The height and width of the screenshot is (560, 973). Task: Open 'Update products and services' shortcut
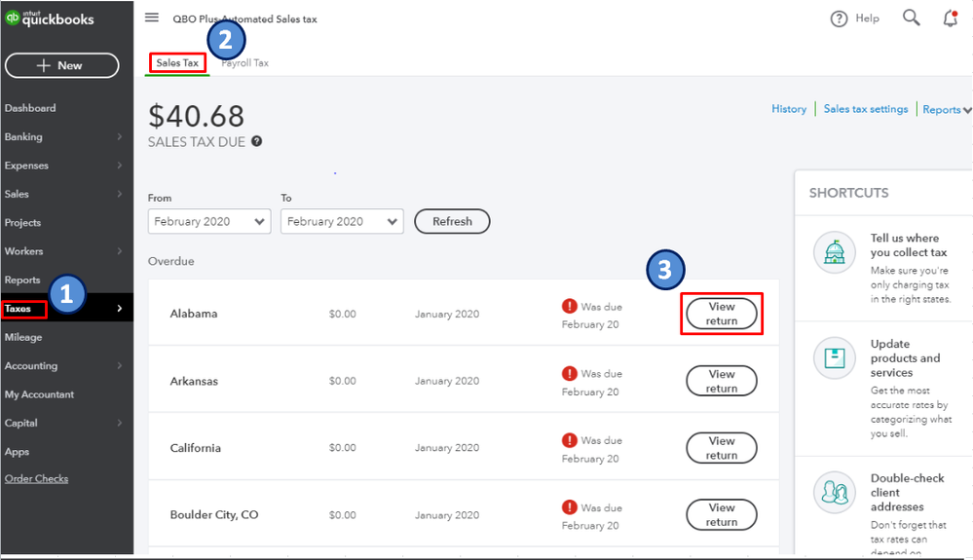(x=906, y=357)
